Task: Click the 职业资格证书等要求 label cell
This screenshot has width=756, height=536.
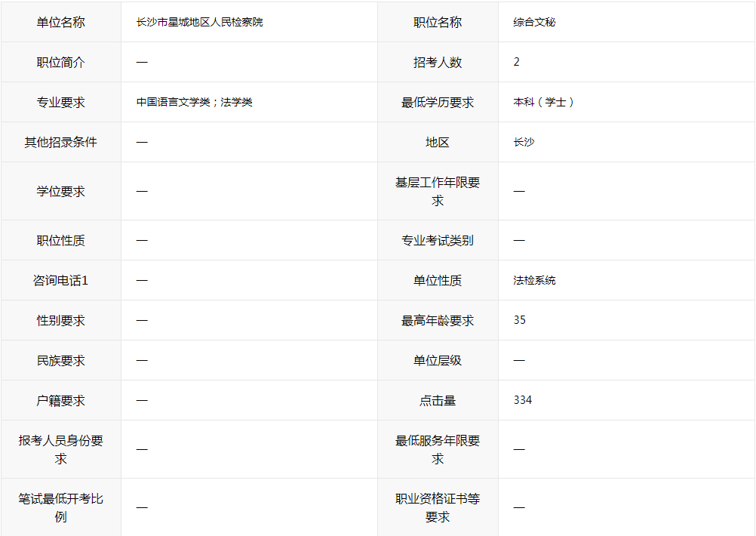Action: tap(438, 507)
